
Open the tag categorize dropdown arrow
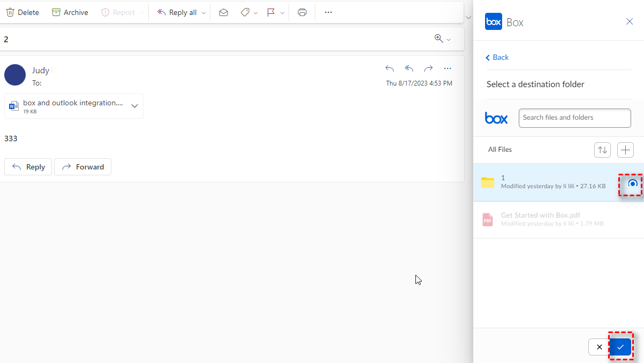pyautogui.click(x=255, y=13)
